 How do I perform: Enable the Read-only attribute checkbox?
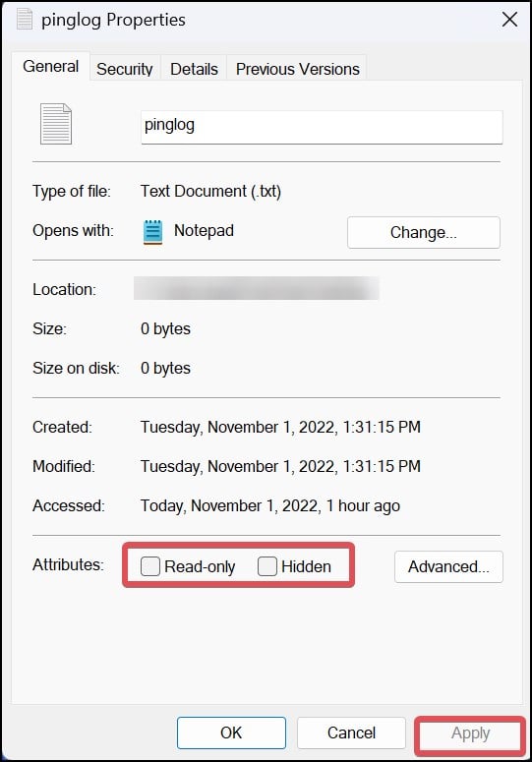point(150,566)
